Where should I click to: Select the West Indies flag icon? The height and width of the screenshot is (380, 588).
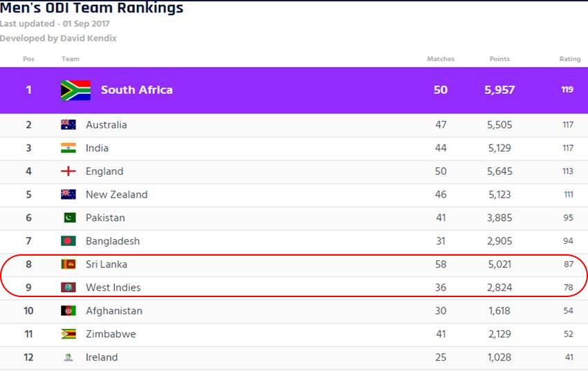click(x=68, y=287)
